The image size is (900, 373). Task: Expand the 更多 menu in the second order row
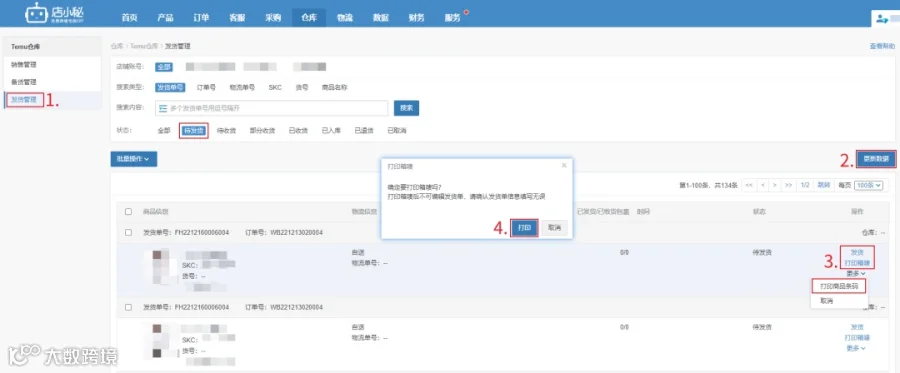856,348
